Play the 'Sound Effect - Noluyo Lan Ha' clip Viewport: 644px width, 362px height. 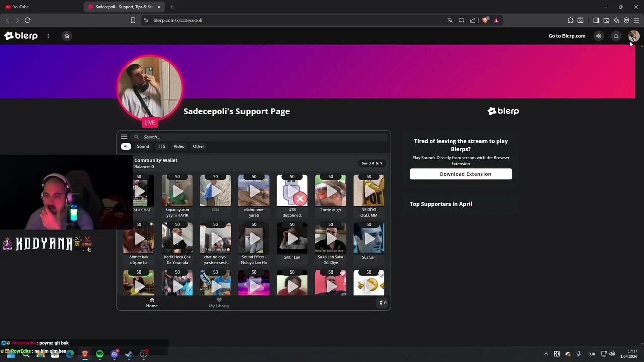pyautogui.click(x=254, y=238)
